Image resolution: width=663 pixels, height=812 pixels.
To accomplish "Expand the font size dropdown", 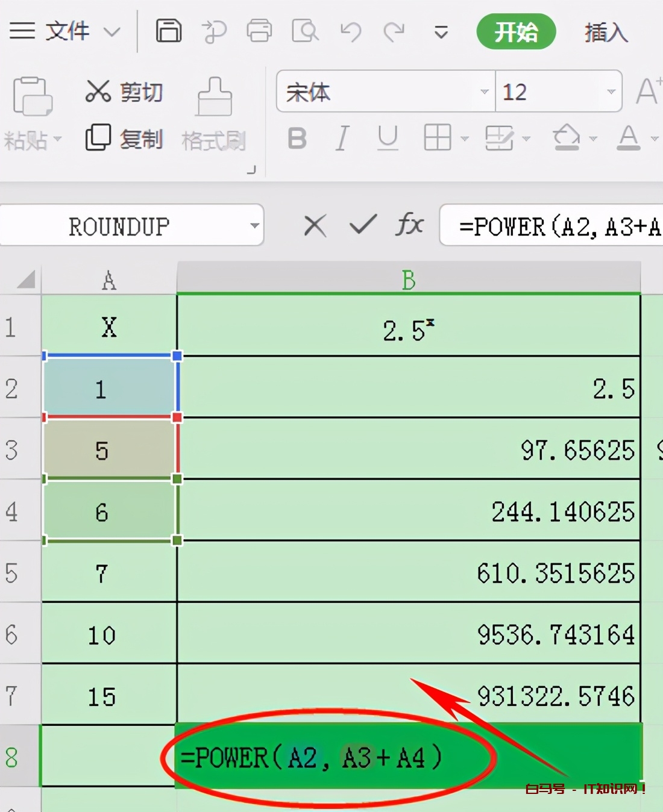I will tap(611, 92).
